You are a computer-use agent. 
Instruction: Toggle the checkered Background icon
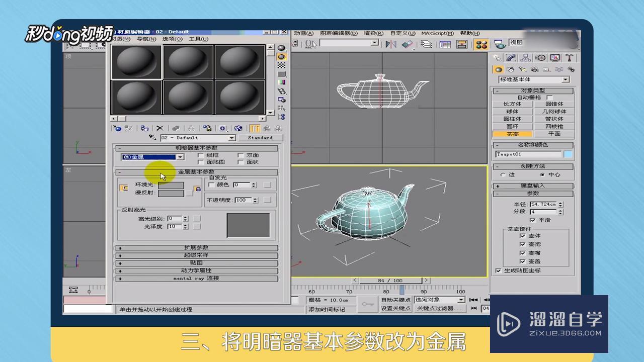coord(282,65)
